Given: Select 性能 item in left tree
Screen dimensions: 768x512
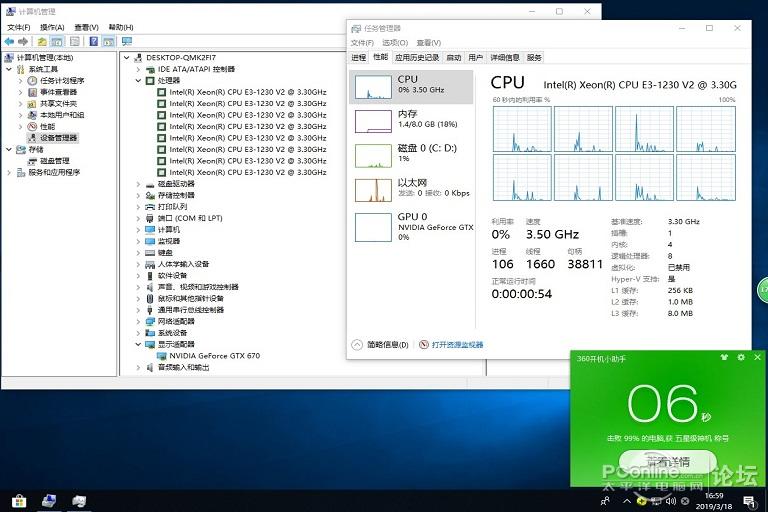Looking at the screenshot, I should (x=48, y=126).
